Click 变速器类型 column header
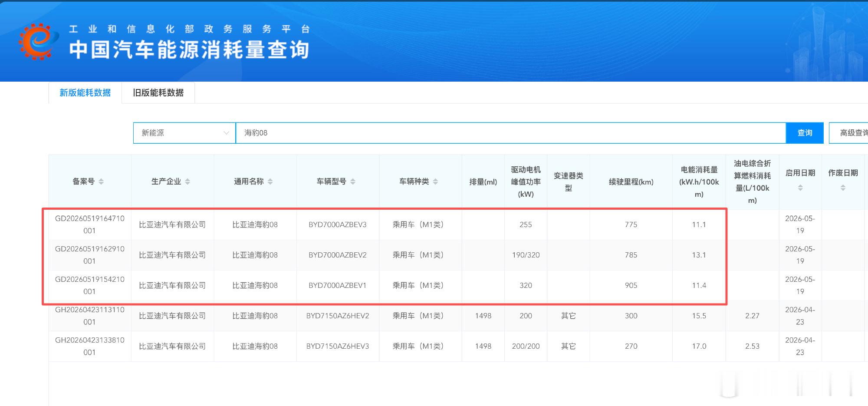The width and height of the screenshot is (868, 406). [569, 182]
